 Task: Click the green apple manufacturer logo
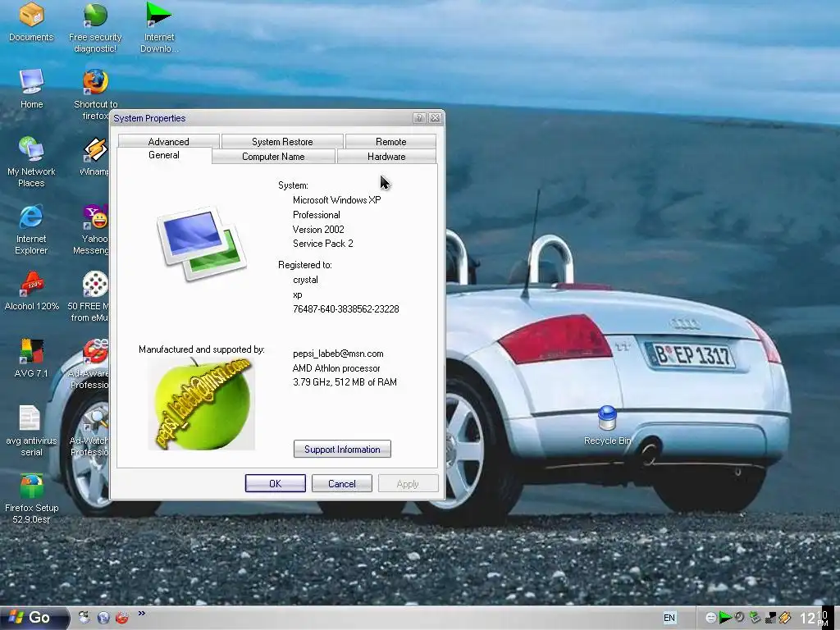[x=202, y=404]
